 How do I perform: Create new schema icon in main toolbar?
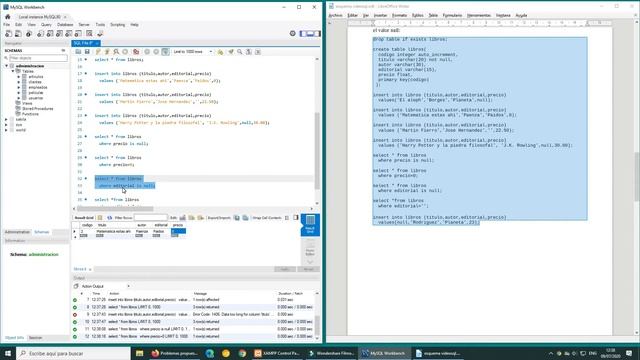point(40,33)
